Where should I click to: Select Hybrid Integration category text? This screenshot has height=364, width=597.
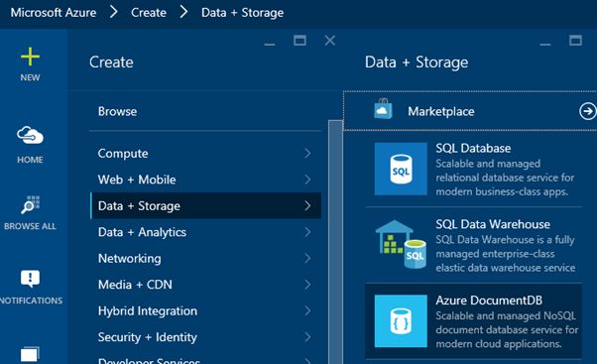pyautogui.click(x=148, y=311)
